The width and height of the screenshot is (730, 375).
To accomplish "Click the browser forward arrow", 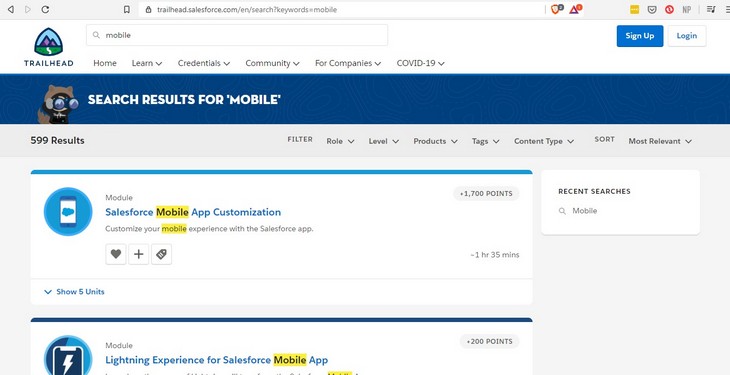I will (x=27, y=9).
